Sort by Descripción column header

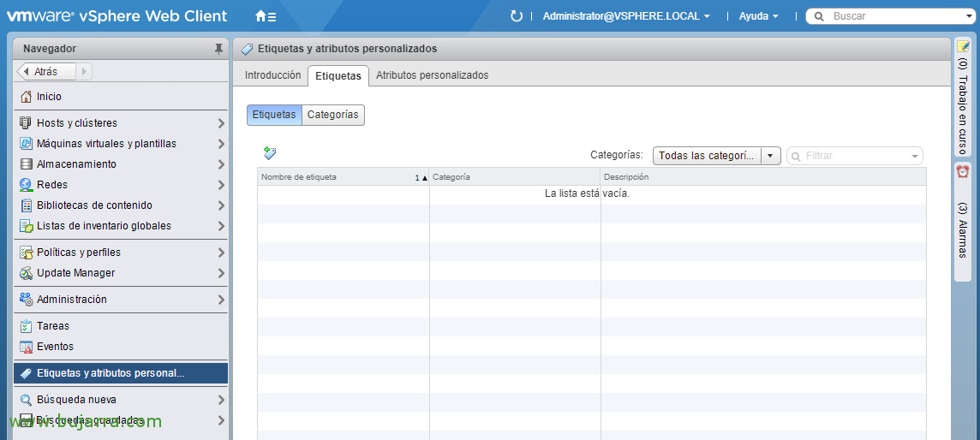pyautogui.click(x=763, y=177)
